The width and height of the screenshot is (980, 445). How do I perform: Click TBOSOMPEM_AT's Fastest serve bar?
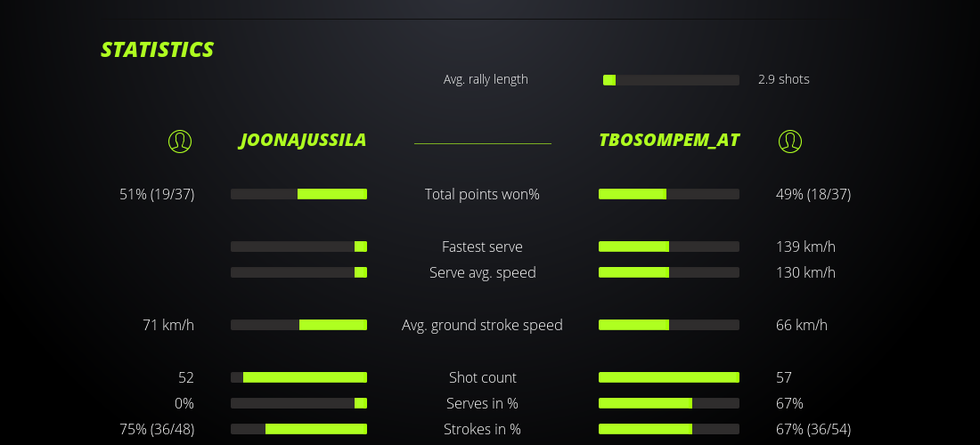point(669,247)
